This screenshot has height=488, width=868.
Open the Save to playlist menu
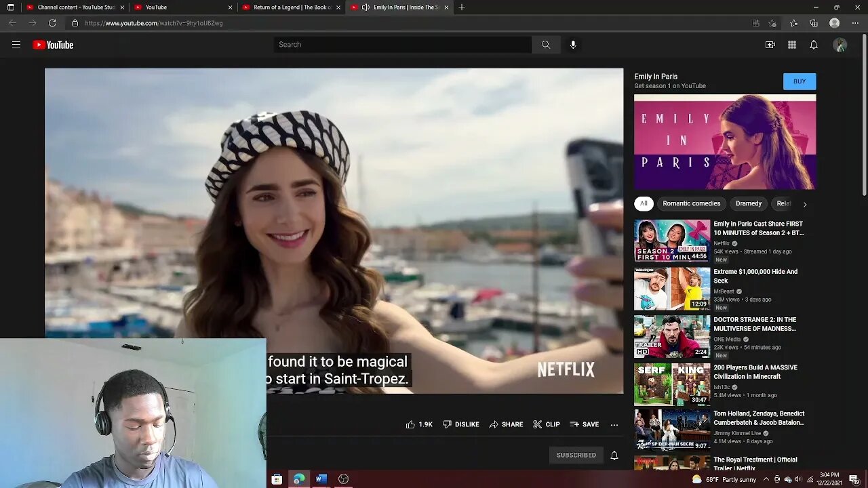point(584,424)
